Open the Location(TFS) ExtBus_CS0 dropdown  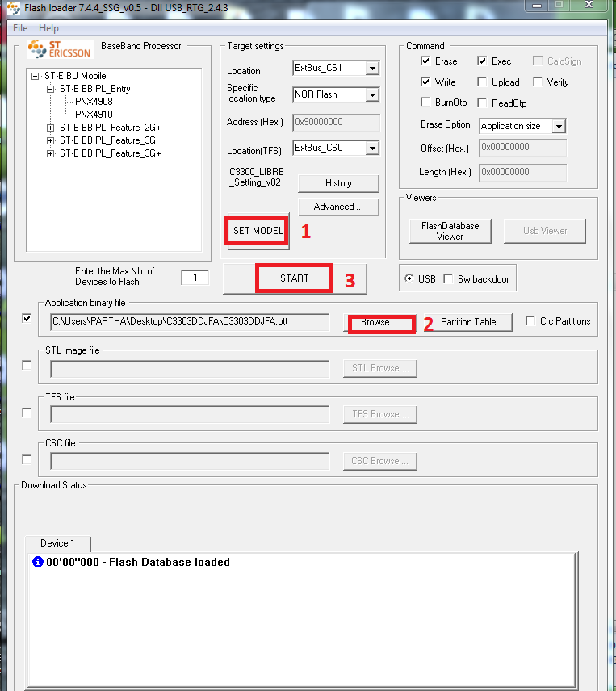pyautogui.click(x=372, y=148)
